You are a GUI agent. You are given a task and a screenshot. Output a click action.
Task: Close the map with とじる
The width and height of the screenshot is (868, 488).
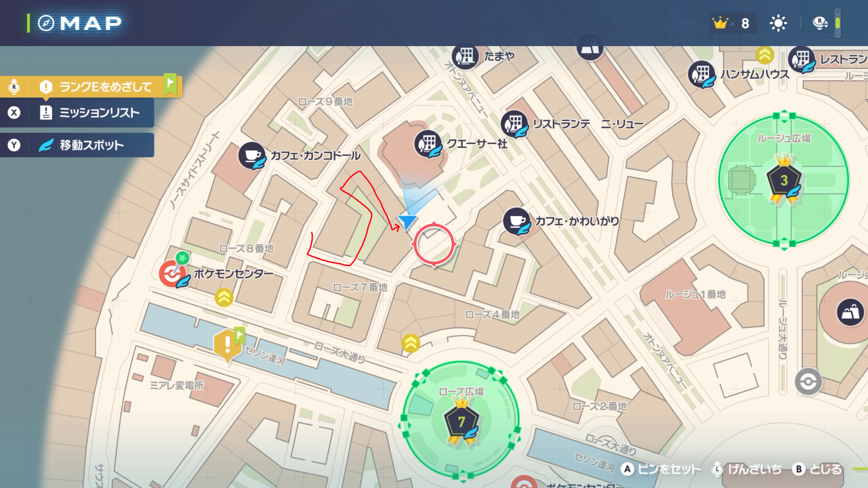[x=817, y=469]
